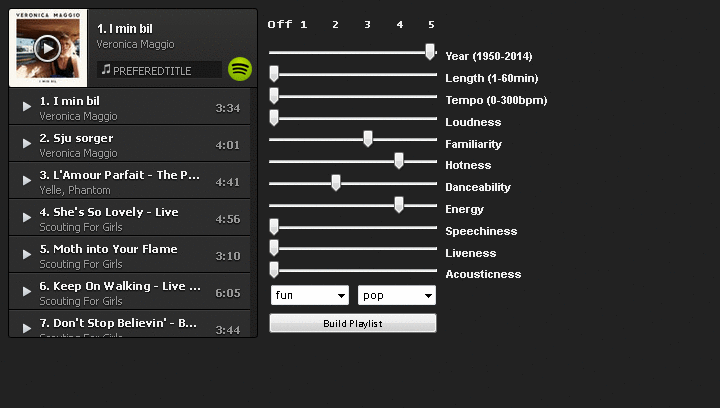This screenshot has width=720, height=408.
Task: Click the Year slider handle
Action: click(430, 52)
